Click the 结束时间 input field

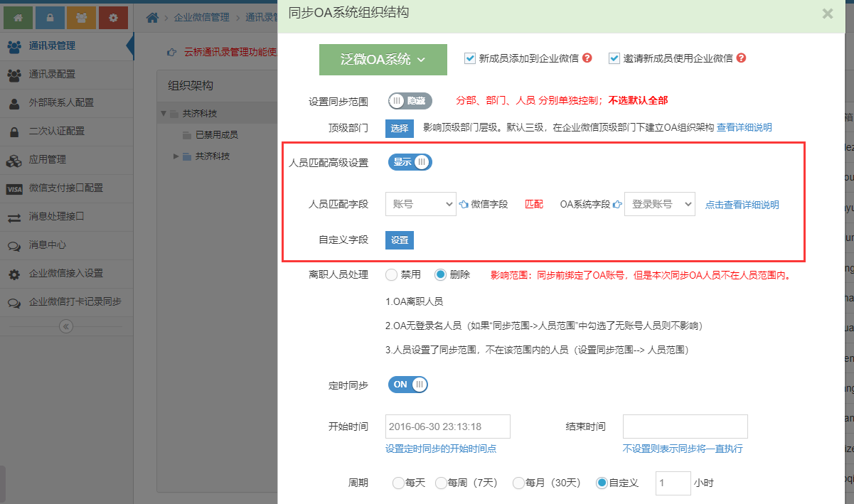685,427
